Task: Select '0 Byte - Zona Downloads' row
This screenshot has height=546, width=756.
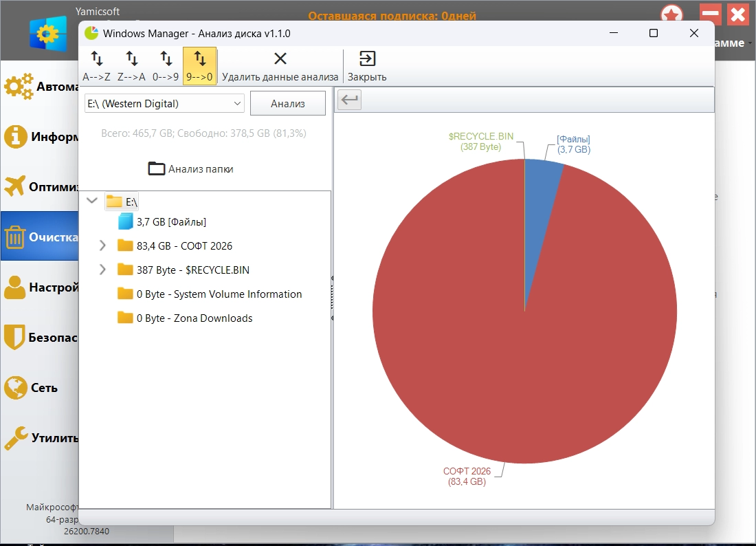Action: 185,318
